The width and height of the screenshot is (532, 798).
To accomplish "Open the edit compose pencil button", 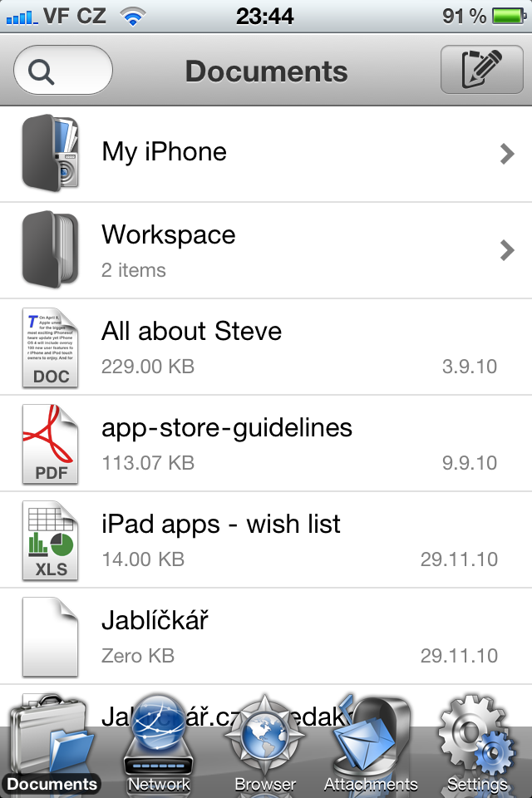I will [x=481, y=69].
